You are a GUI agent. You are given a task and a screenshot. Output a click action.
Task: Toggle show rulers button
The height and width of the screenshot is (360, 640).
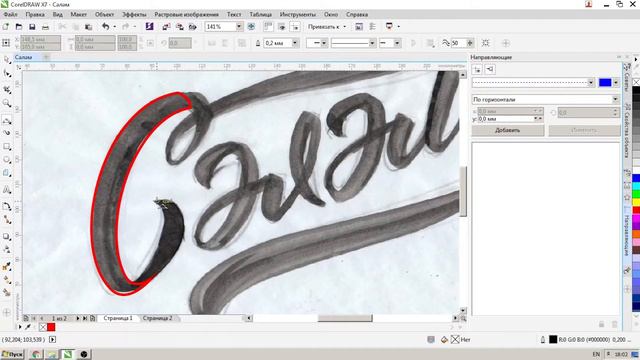coord(268,27)
